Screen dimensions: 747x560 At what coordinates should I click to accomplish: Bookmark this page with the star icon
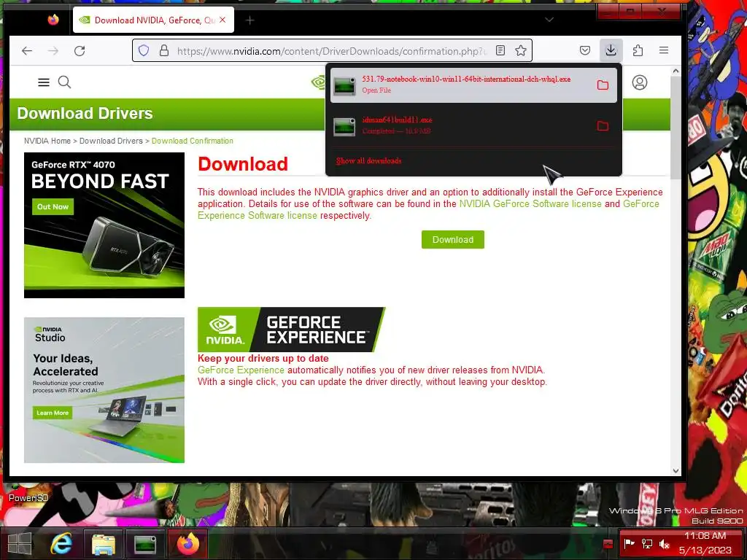(x=521, y=50)
